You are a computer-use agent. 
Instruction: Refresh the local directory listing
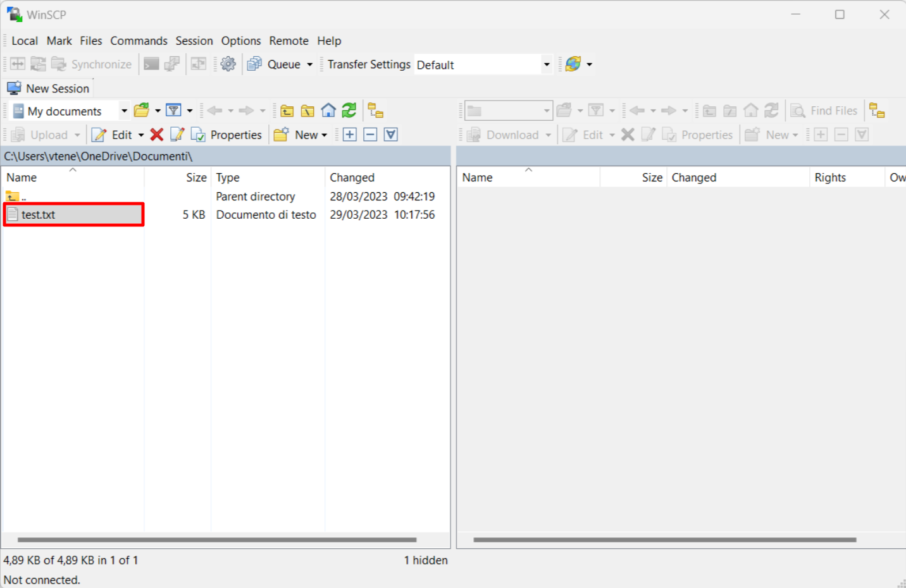[x=349, y=111]
